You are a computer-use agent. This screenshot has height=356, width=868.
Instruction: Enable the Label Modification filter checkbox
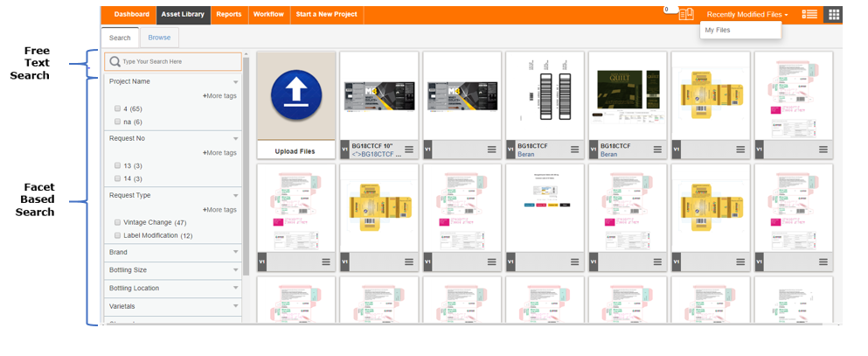tap(117, 235)
